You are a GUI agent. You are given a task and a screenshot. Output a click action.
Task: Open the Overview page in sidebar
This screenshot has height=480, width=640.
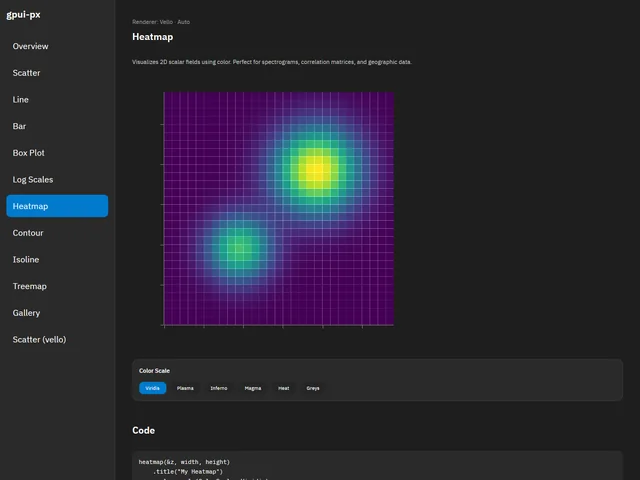[57, 46]
